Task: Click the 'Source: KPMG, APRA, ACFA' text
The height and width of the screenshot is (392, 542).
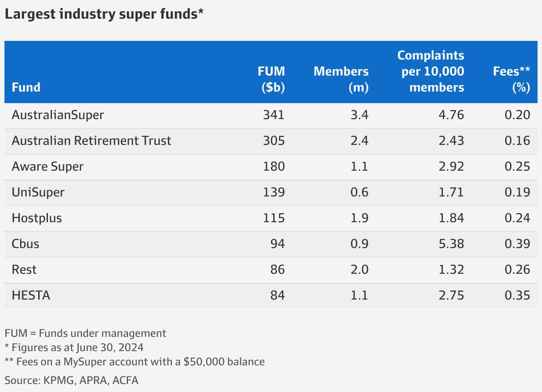Action: (x=72, y=380)
